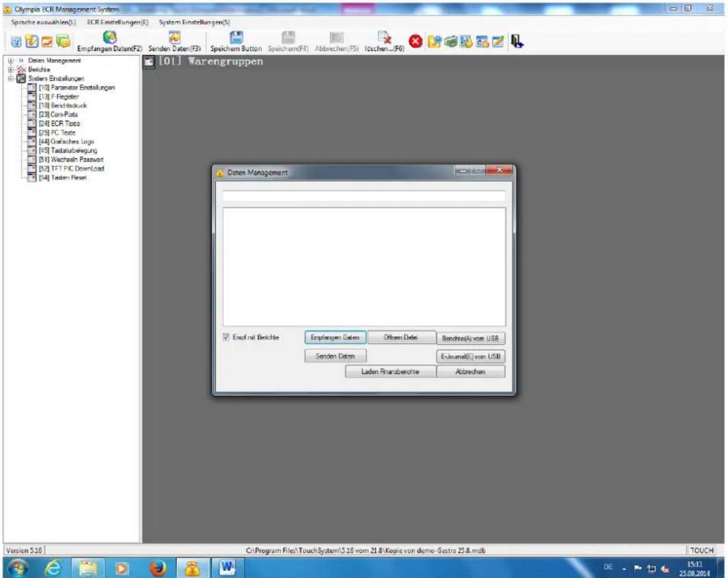
Task: Select [18] Berichtsdruck tree item
Action: pyautogui.click(x=63, y=105)
